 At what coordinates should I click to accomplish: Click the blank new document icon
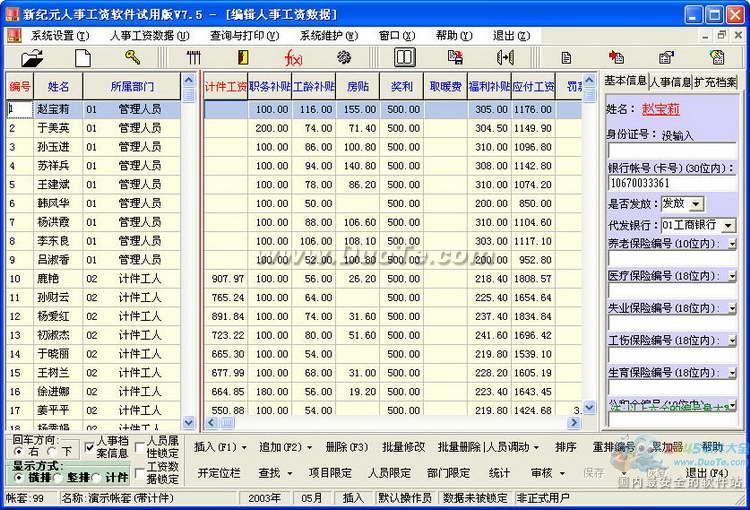tap(83, 58)
